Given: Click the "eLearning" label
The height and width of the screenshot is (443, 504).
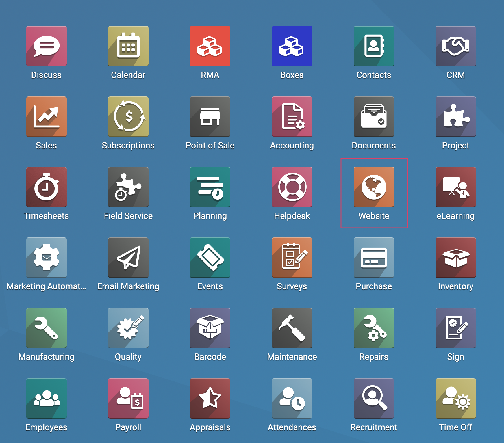Looking at the screenshot, I should (456, 216).
